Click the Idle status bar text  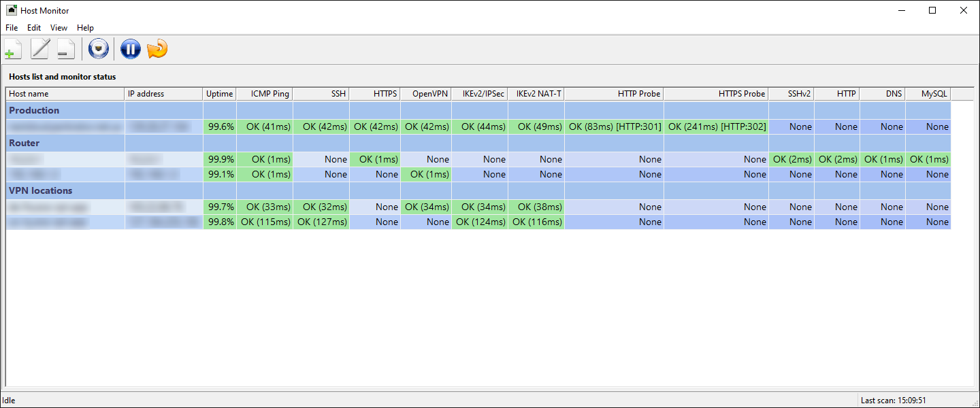[9, 401]
